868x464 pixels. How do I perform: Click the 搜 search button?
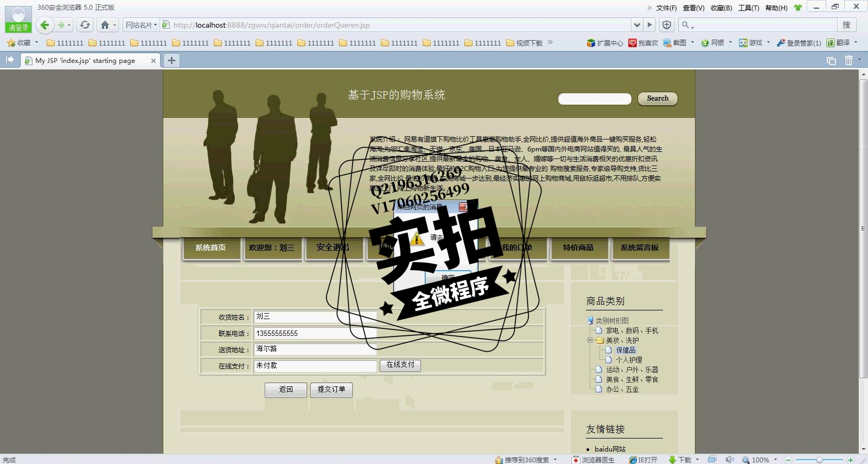coord(846,25)
